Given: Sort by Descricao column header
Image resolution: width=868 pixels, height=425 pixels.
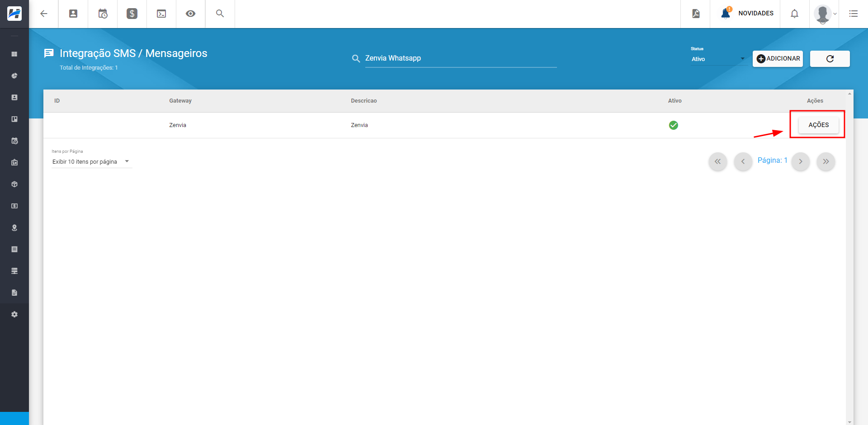Looking at the screenshot, I should coord(364,101).
